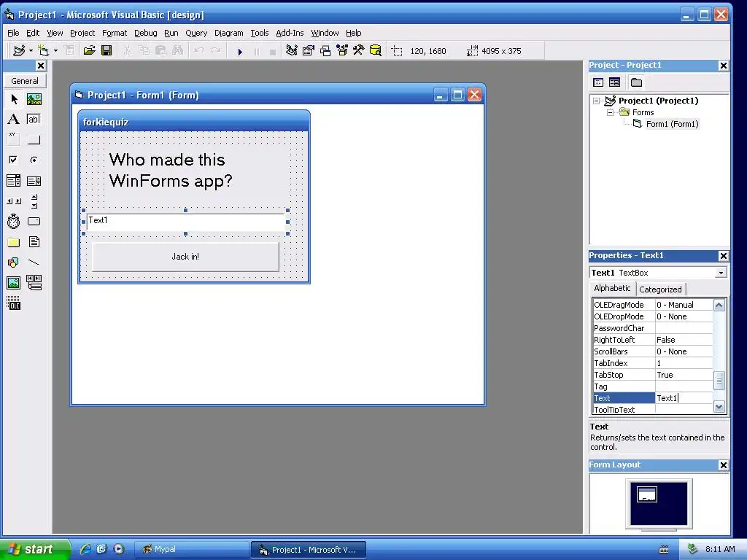Start the program with Run arrow
Image resolution: width=747 pixels, height=560 pixels.
pos(239,51)
